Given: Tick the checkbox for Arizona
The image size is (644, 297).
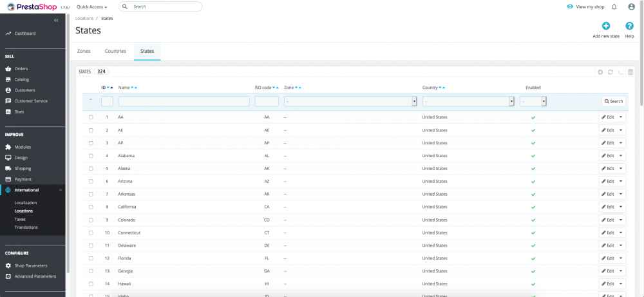Looking at the screenshot, I should coord(91,181).
